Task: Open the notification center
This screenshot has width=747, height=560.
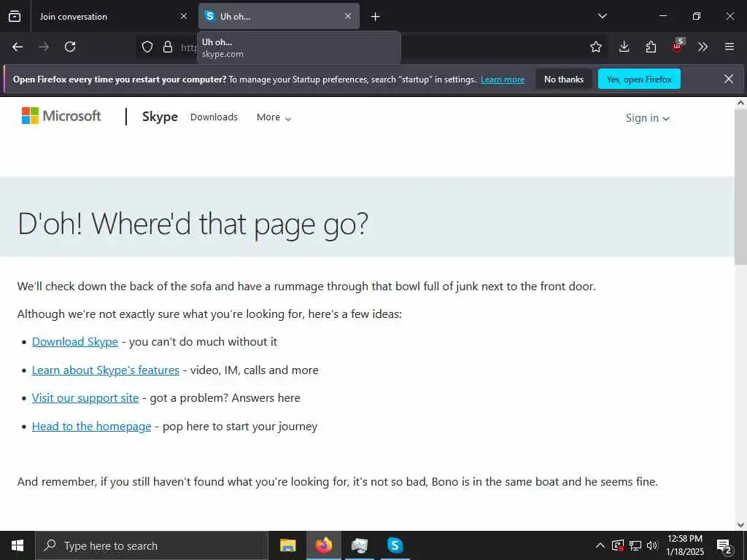Action: click(724, 546)
